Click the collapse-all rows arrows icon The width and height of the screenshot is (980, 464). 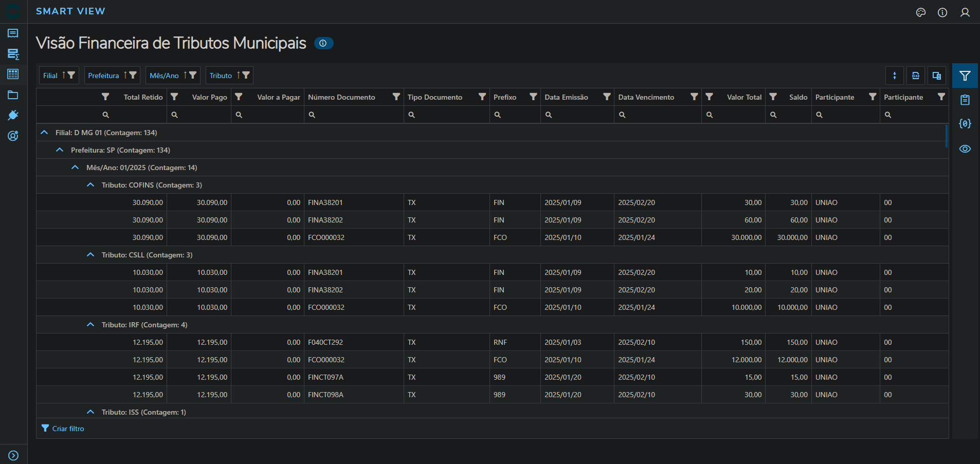pyautogui.click(x=895, y=76)
